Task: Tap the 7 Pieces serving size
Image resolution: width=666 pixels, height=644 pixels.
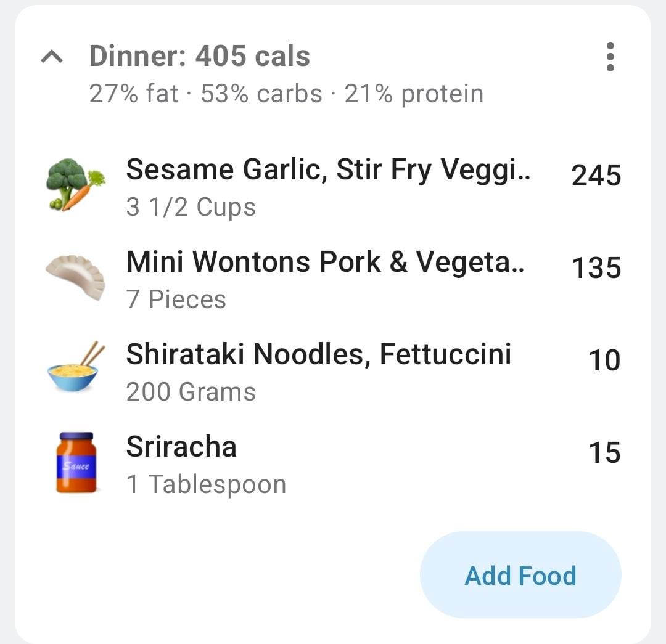Action: [176, 300]
